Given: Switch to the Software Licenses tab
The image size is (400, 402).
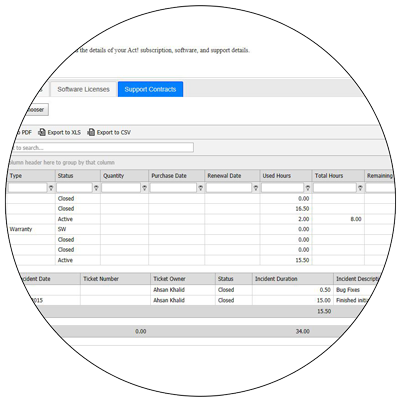Looking at the screenshot, I should 83,89.
